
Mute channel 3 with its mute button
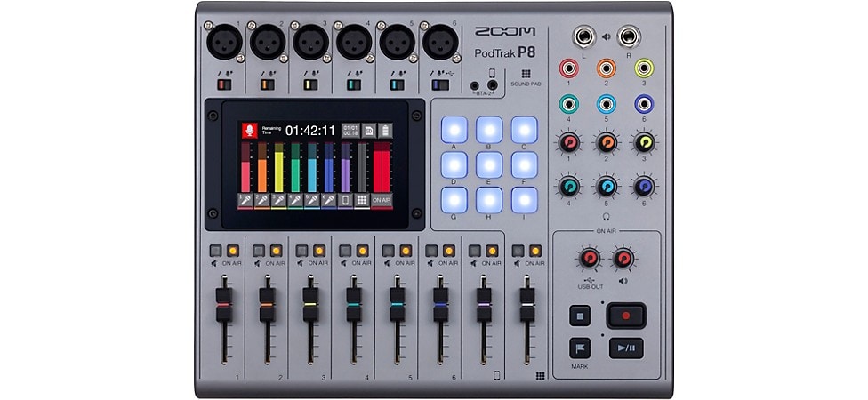(x=301, y=251)
